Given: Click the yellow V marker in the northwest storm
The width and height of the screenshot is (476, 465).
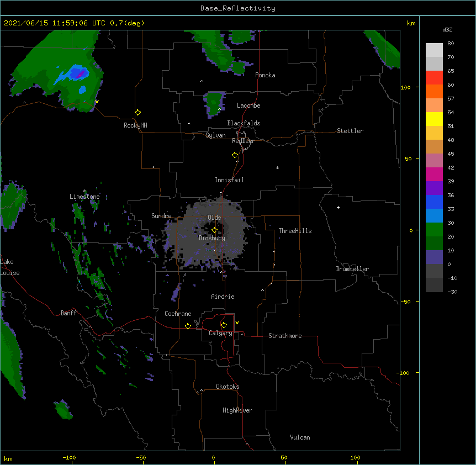Looking at the screenshot, I should [x=97, y=102].
